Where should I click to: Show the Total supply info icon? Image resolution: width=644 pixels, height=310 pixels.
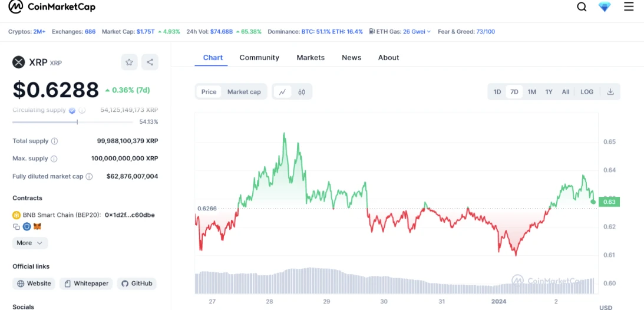54,141
